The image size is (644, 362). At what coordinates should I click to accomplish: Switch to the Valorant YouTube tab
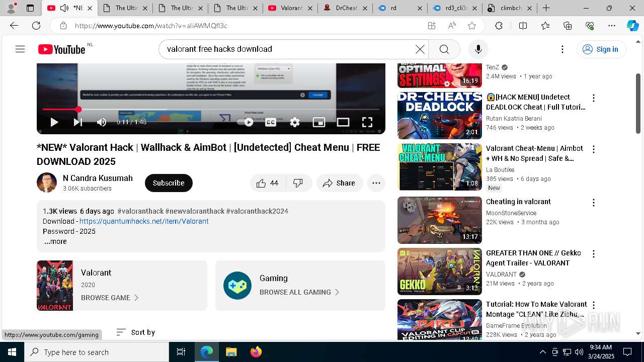pyautogui.click(x=289, y=8)
